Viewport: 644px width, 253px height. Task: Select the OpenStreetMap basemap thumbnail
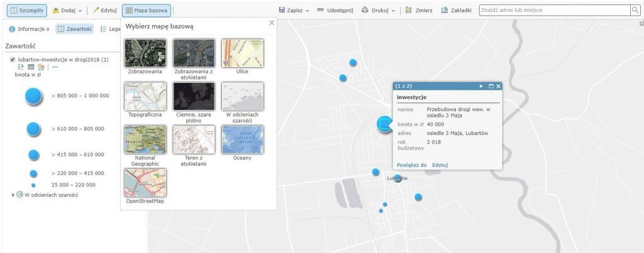(x=145, y=183)
